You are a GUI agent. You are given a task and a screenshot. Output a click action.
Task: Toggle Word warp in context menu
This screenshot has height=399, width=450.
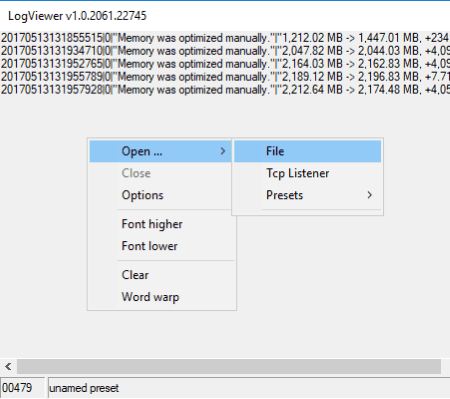tap(162, 297)
